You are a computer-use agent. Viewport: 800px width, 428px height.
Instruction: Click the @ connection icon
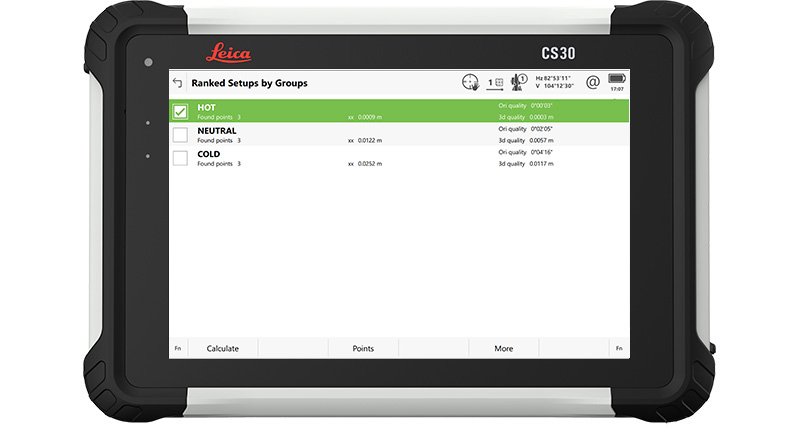[592, 82]
